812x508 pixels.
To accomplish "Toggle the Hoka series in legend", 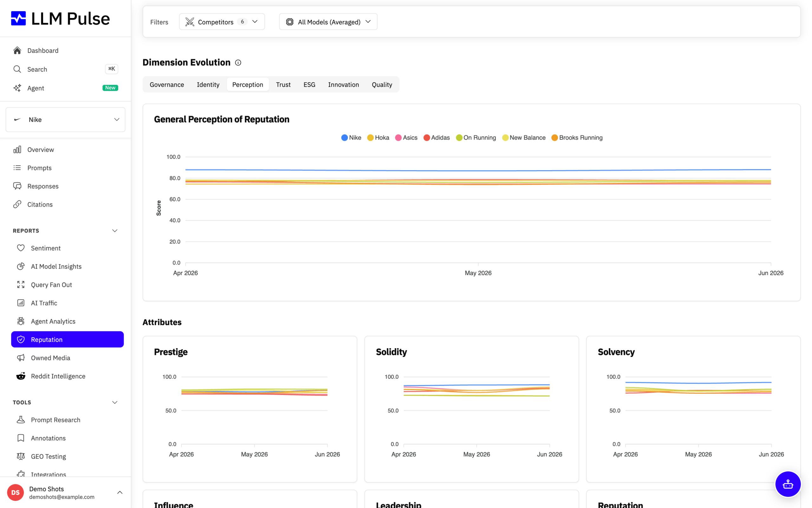I will click(378, 137).
